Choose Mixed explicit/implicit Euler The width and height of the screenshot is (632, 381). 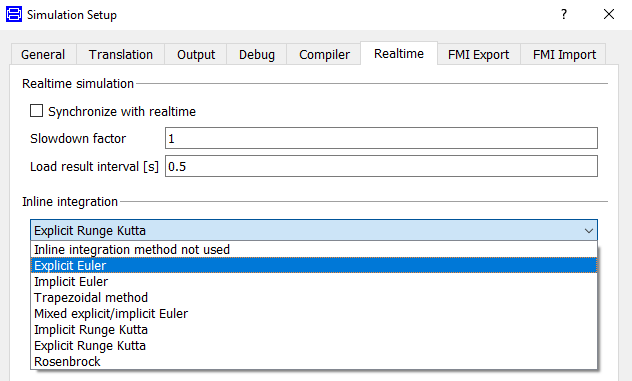click(314, 313)
